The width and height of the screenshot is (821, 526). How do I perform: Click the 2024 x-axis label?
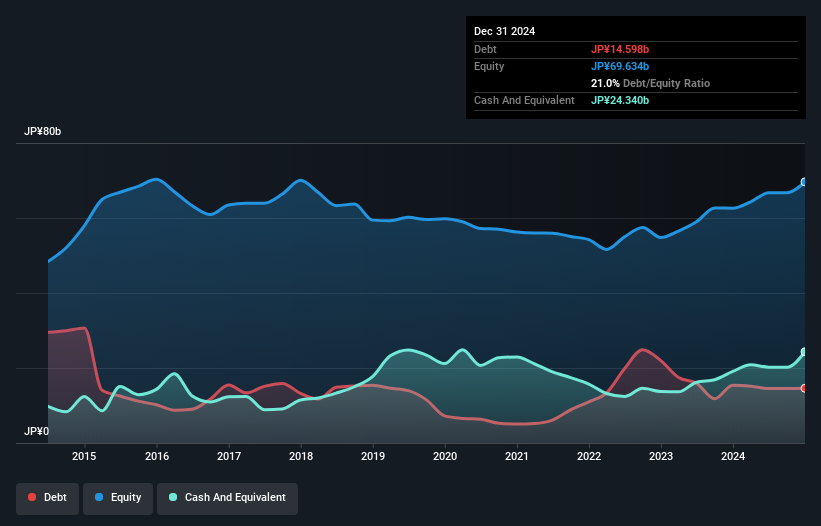point(733,456)
